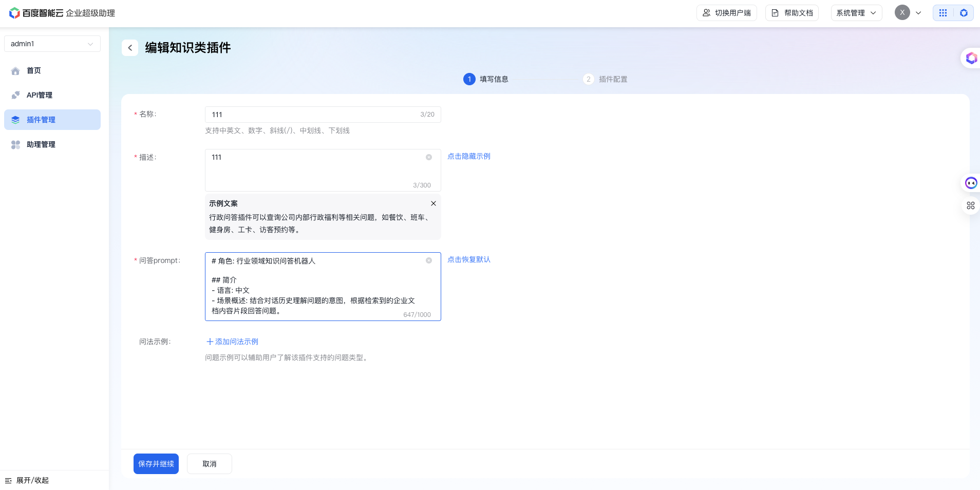Click the API管理 plug icon
The width and height of the screenshot is (980, 490).
[x=15, y=96]
